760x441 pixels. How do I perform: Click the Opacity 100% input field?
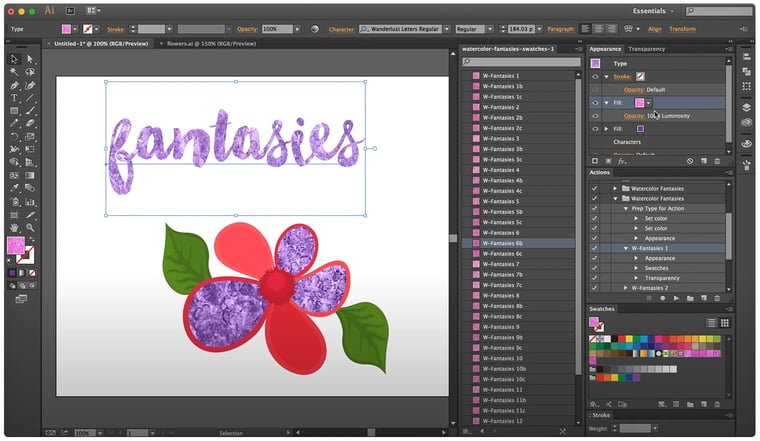[275, 29]
